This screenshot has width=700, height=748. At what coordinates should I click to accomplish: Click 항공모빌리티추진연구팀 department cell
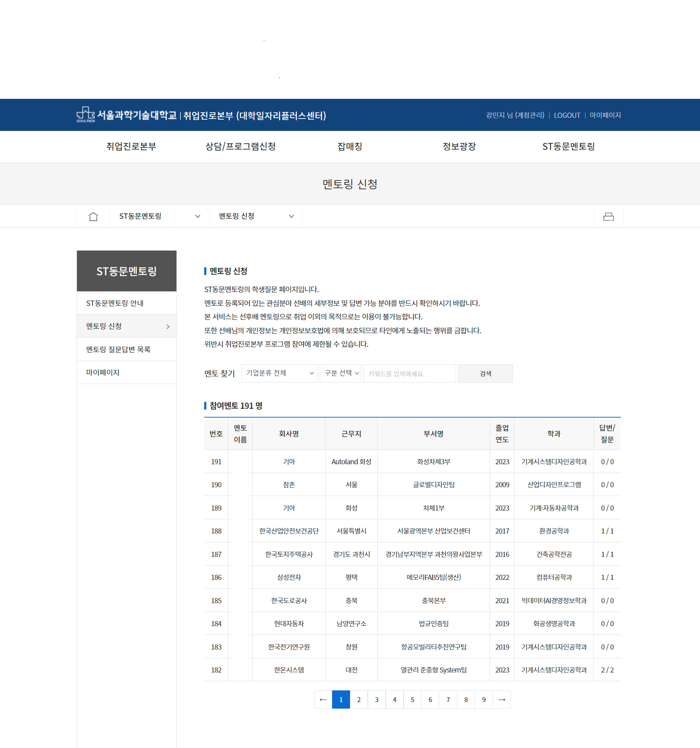(433, 647)
